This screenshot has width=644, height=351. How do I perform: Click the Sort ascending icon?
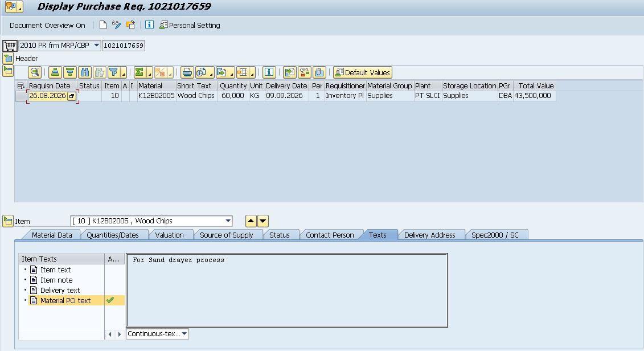coord(55,72)
